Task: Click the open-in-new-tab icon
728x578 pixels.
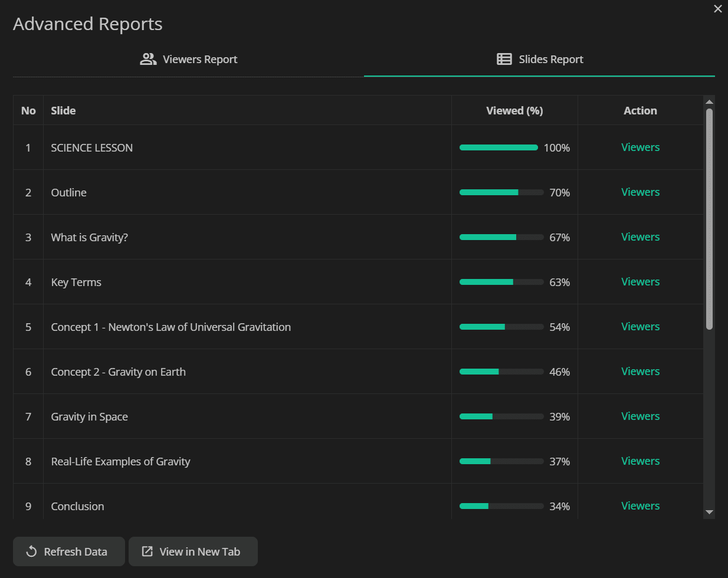Action: (147, 552)
